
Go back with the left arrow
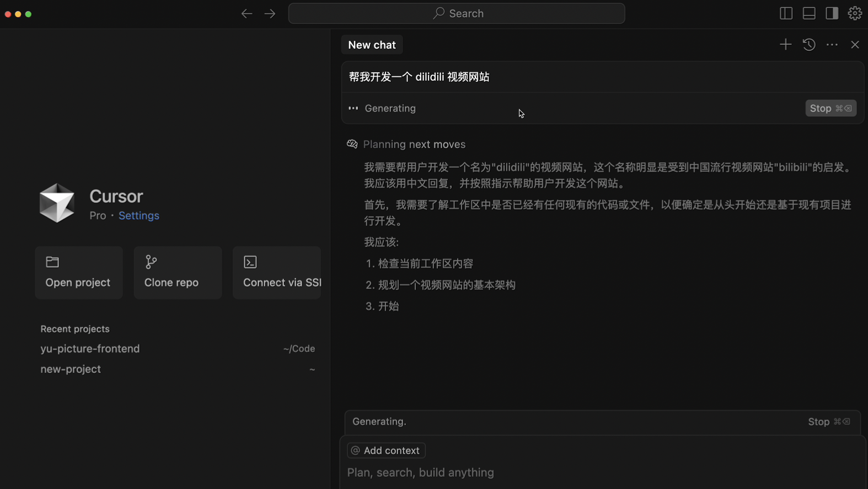pos(247,14)
